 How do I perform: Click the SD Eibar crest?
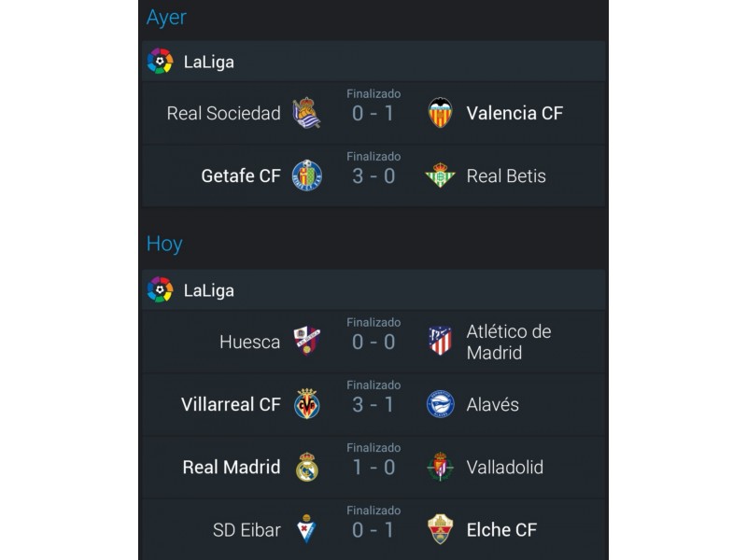click(307, 529)
